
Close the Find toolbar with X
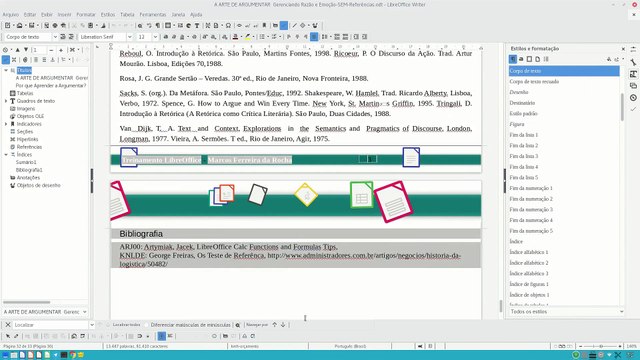coord(8,325)
